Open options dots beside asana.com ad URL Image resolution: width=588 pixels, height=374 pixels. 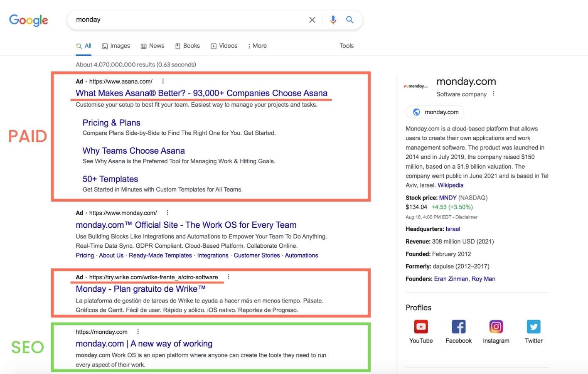[x=163, y=81]
